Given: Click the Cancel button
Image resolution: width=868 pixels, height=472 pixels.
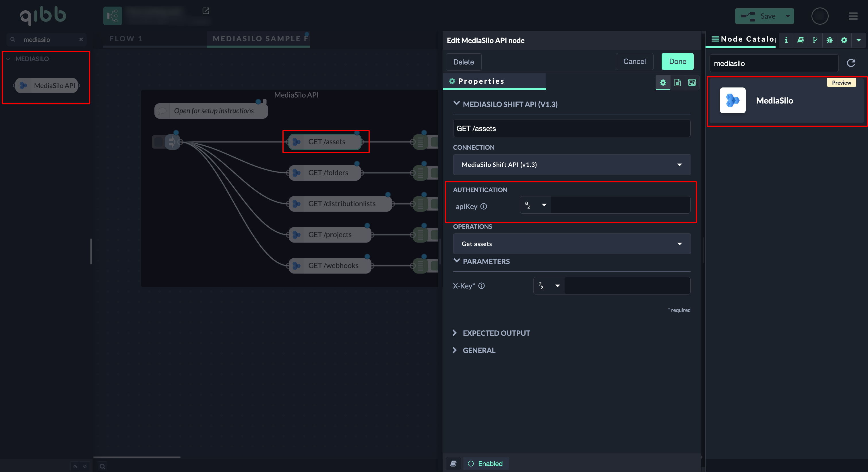Looking at the screenshot, I should (x=634, y=62).
